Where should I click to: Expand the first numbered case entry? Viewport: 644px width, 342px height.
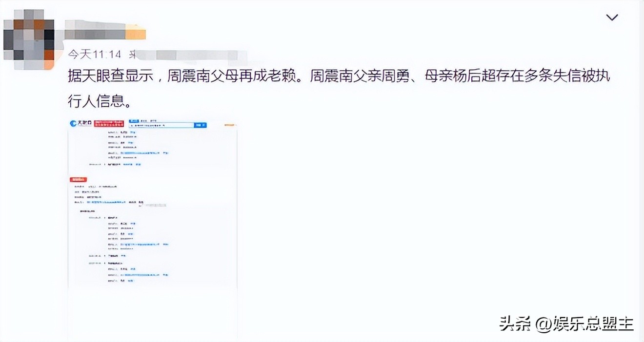click(104, 217)
